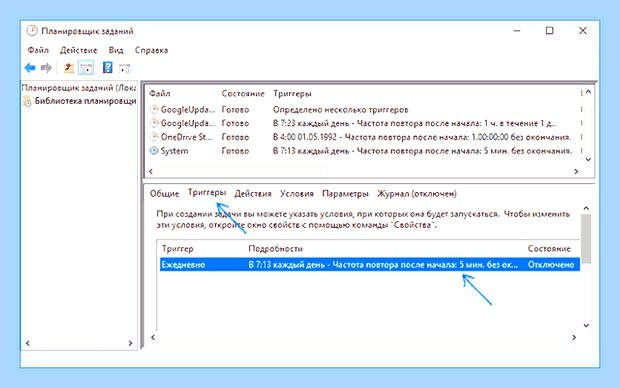Click the trigger details text 'В 7:13 каждый день'
This screenshot has height=388, width=620.
point(287,265)
